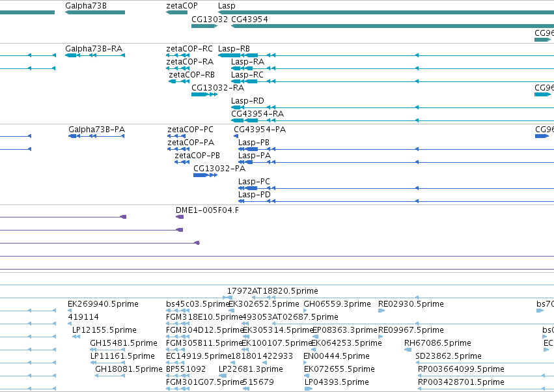
Task: Select EST SD23862.5prime
Action: click(x=449, y=356)
